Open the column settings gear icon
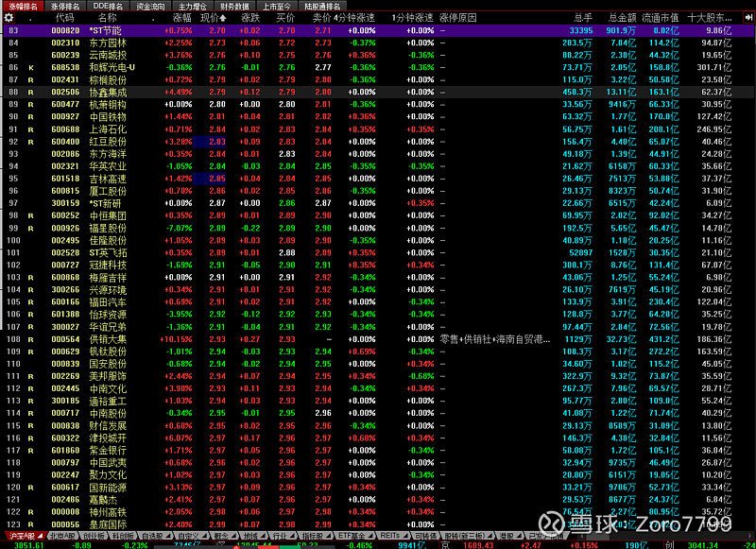Image resolution: width=756 pixels, height=549 pixels. point(9,18)
